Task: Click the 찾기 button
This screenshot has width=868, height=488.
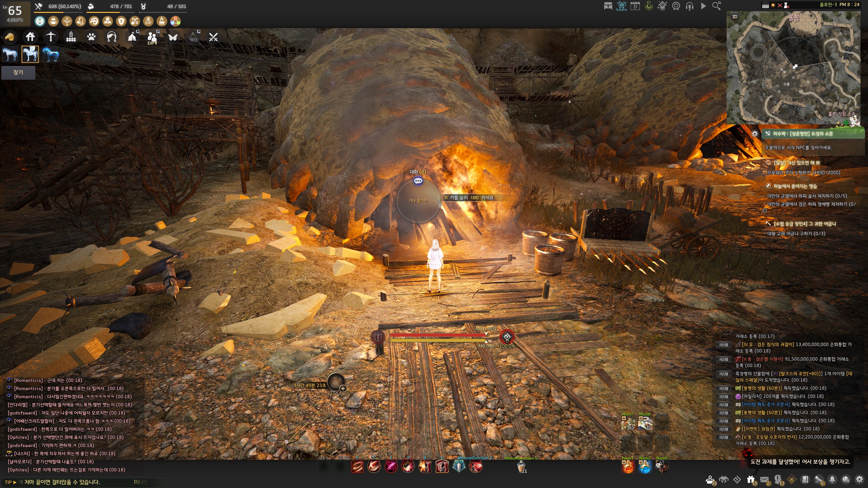Action: (18, 73)
